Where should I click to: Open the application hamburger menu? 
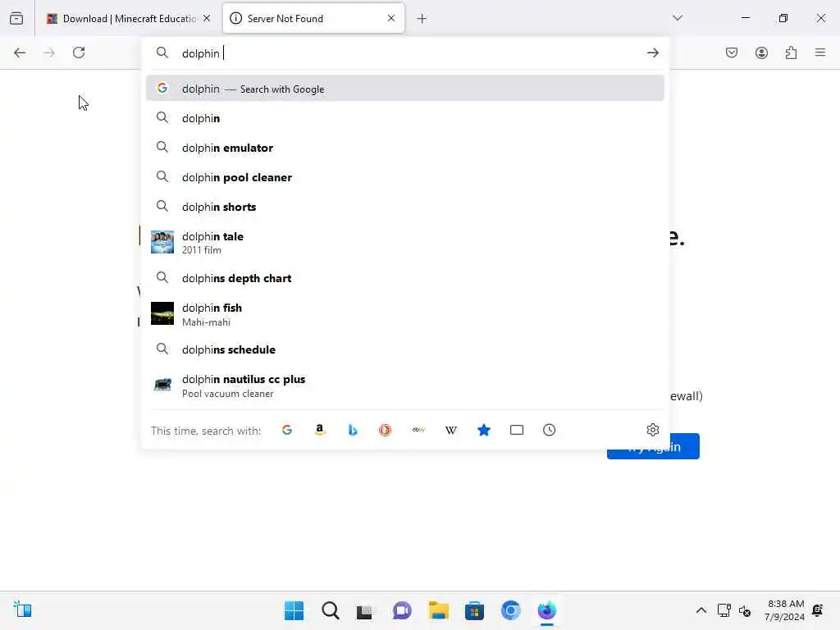click(820, 52)
